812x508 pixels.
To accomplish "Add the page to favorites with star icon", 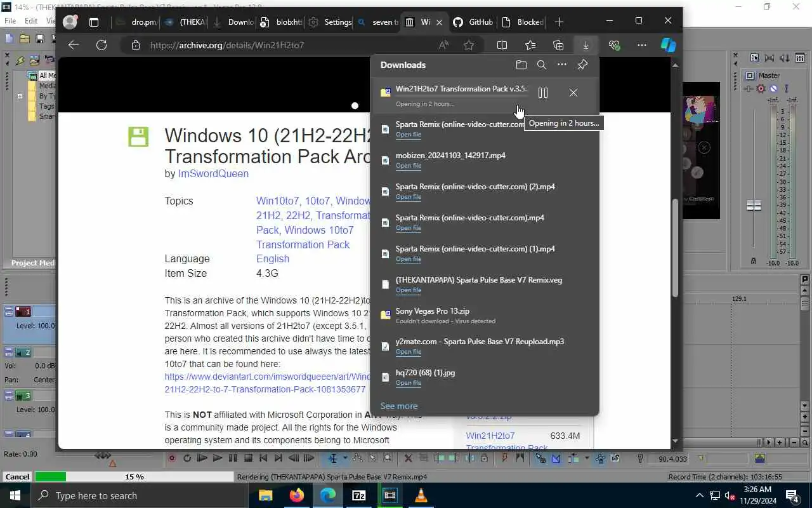I will (x=469, y=45).
